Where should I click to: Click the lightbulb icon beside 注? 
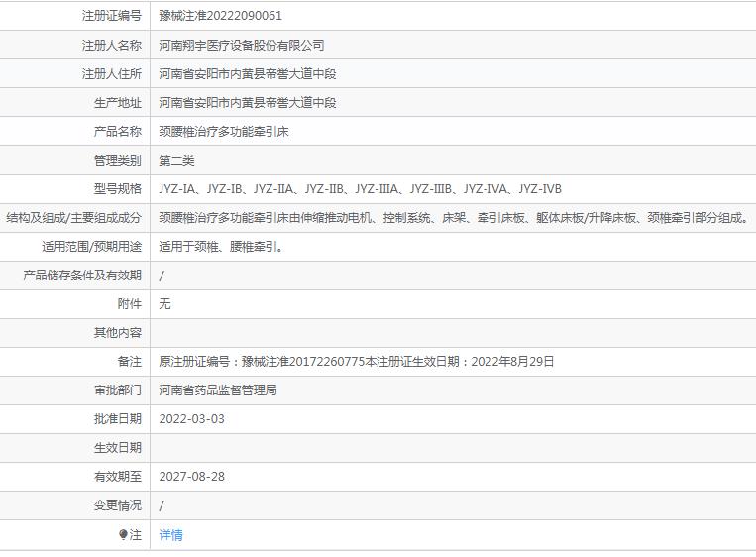pyautogui.click(x=123, y=534)
